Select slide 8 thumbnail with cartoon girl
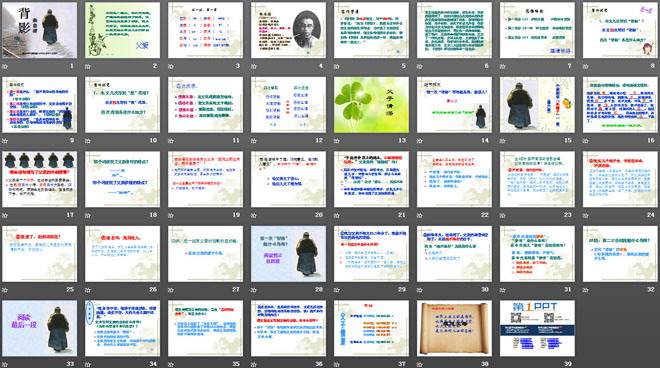The height and width of the screenshot is (368, 660). click(620, 30)
